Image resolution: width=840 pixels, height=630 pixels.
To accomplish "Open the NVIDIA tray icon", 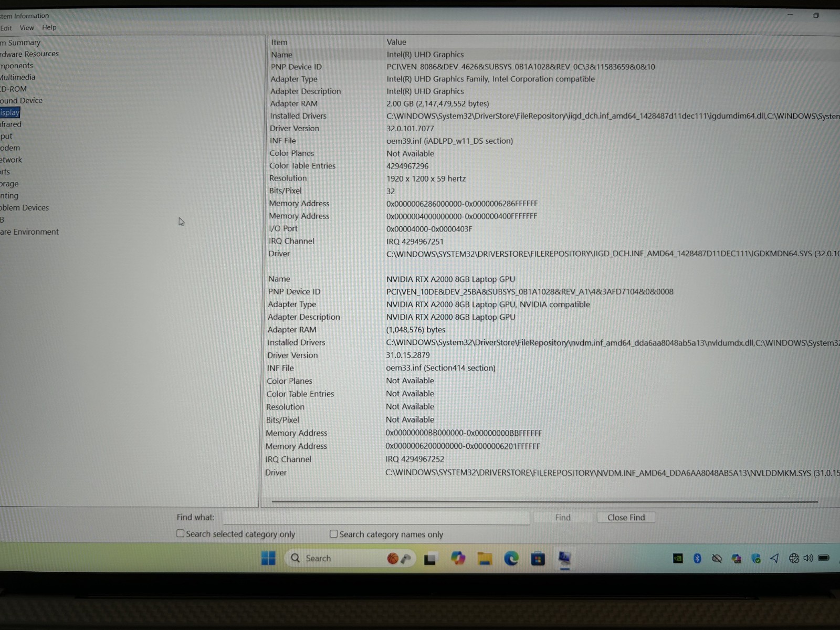I will (678, 559).
